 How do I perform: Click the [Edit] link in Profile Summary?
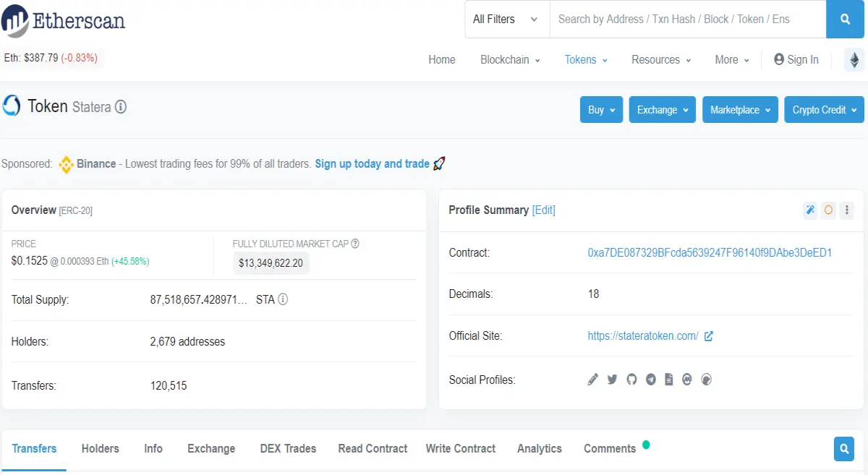(544, 210)
